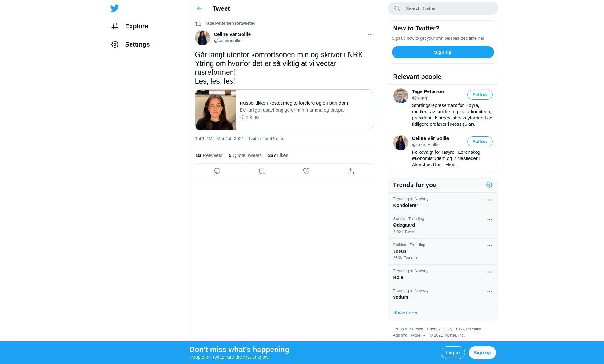This screenshot has width=604, height=364.
Task: Go back using the arrow icon
Action: [x=199, y=8]
